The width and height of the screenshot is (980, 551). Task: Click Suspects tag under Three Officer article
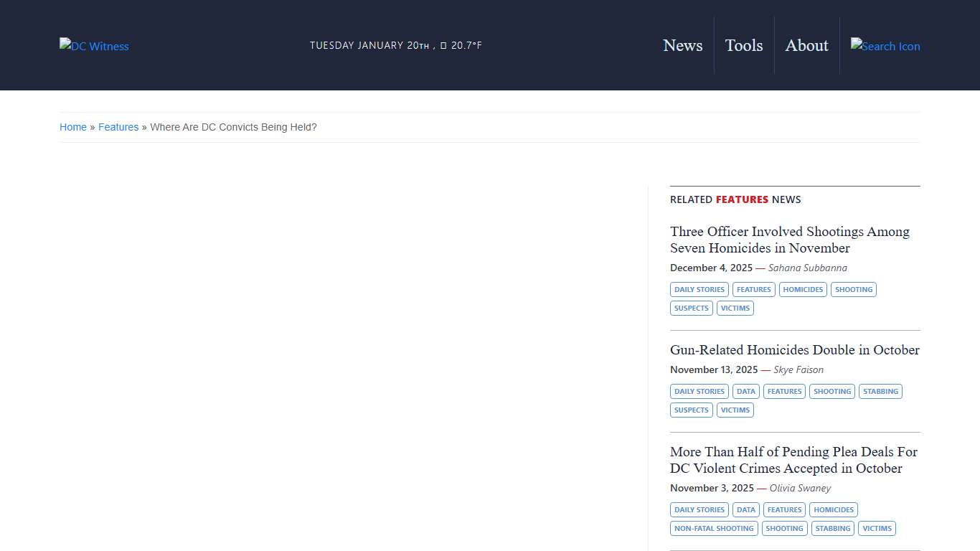[691, 309]
